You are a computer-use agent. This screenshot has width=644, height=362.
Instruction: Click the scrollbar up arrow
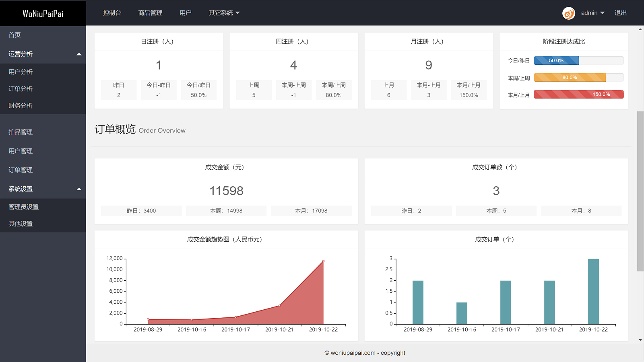point(640,29)
